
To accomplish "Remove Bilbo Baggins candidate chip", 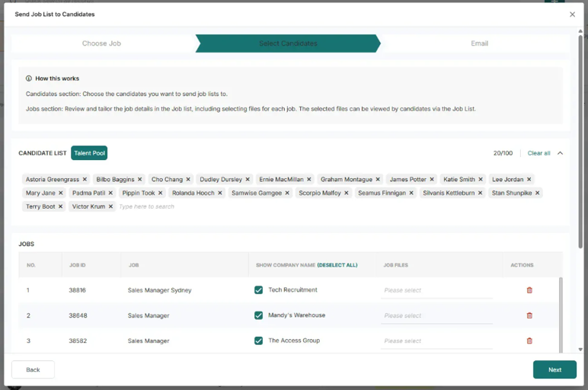I will click(140, 180).
